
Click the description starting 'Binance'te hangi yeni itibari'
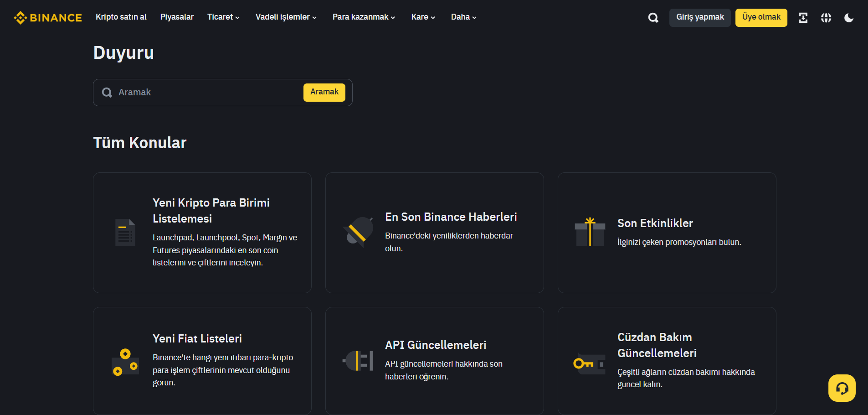point(223,370)
